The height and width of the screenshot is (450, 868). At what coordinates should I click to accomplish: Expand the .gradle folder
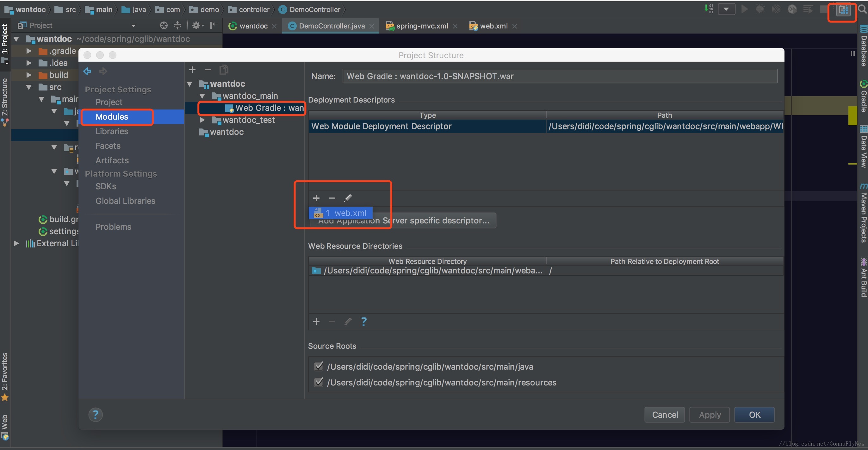coord(29,51)
